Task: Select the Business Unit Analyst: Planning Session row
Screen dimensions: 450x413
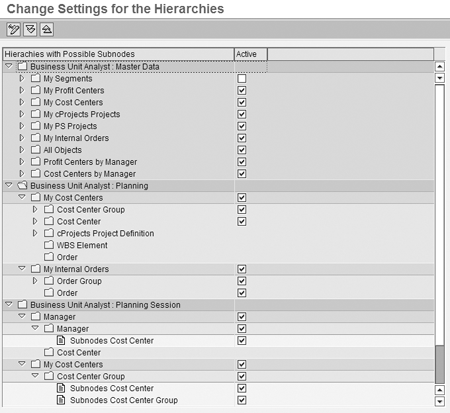Action: [x=218, y=305]
